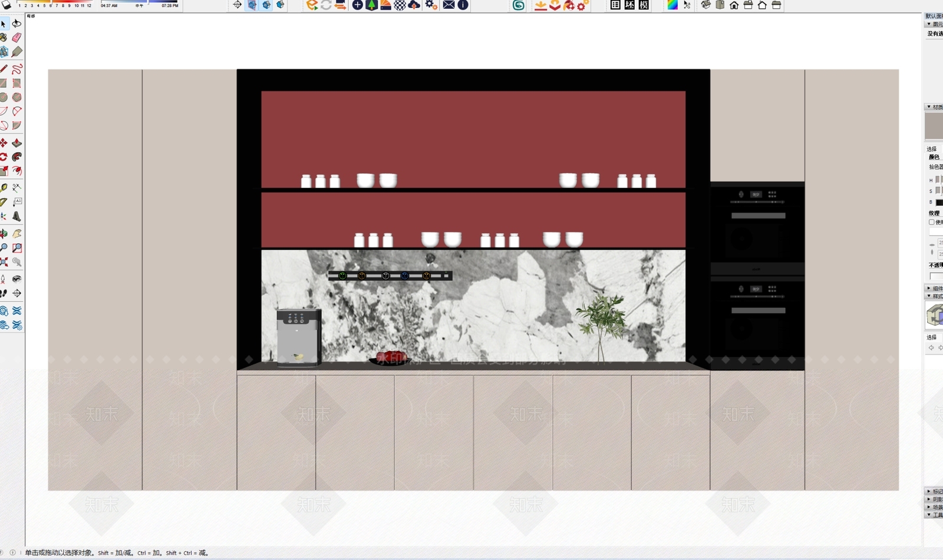Click the current material preview swatch
943x560 pixels.
click(x=934, y=126)
